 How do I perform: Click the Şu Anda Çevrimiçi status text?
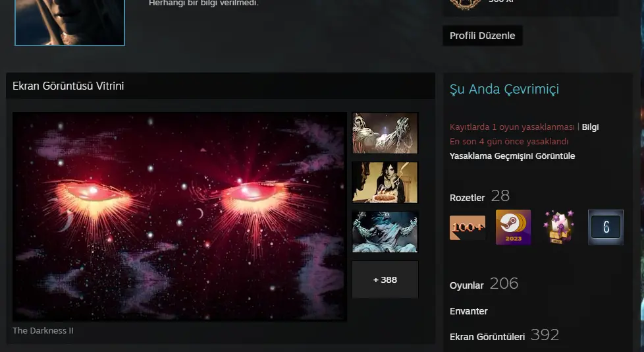[504, 89]
